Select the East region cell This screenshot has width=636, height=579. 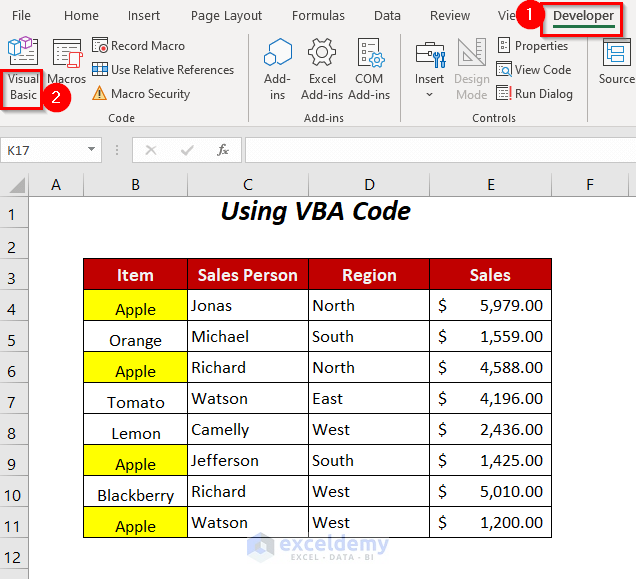369,398
